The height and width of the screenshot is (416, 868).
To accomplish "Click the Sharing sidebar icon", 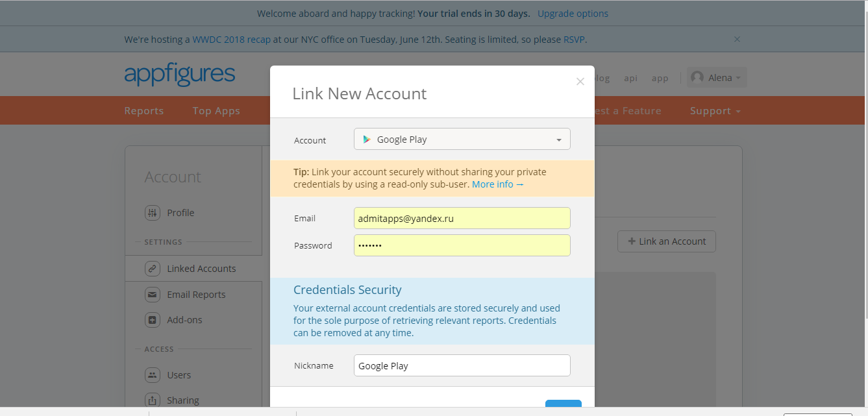I will (x=153, y=400).
